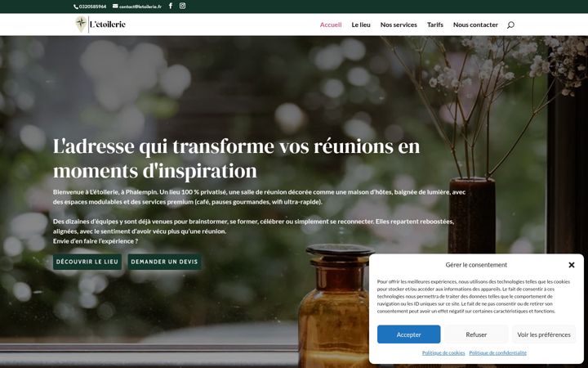Open Politique de confidentialité link

[x=497, y=353]
